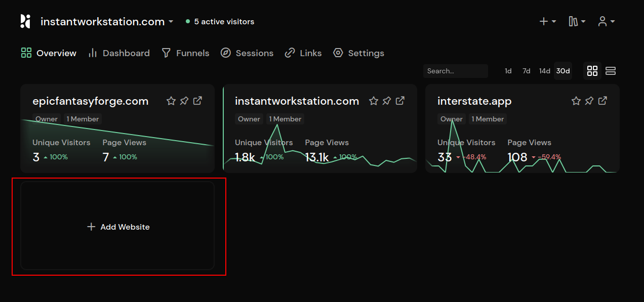
Task: Star epicfantasyforge.com as favorite
Action: [x=171, y=101]
